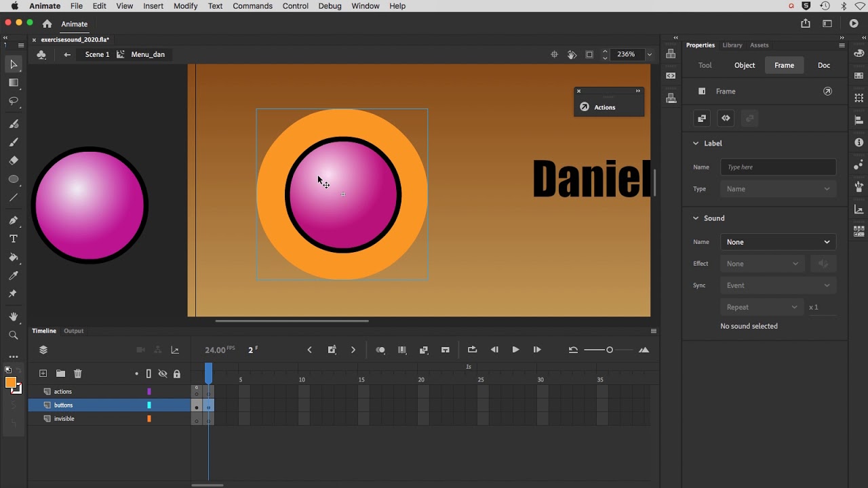Select the Fluid Brush tool
The image size is (868, 488).
(x=14, y=124)
